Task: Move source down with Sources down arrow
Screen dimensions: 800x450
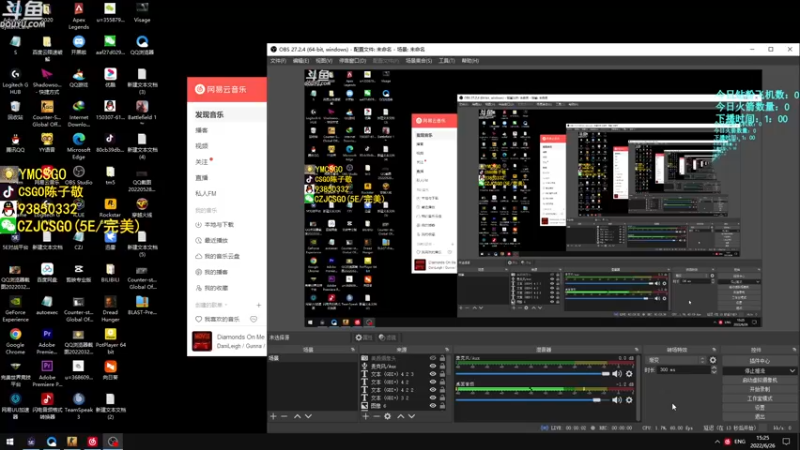Action: click(412, 416)
